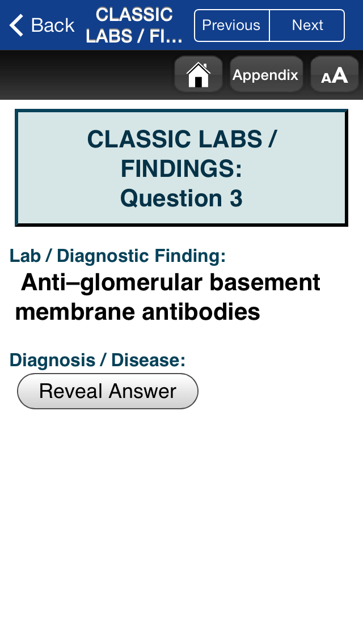Image resolution: width=363 pixels, height=644 pixels.
Task: Tap empty dark toolbar area left of home
Action: [x=85, y=74]
